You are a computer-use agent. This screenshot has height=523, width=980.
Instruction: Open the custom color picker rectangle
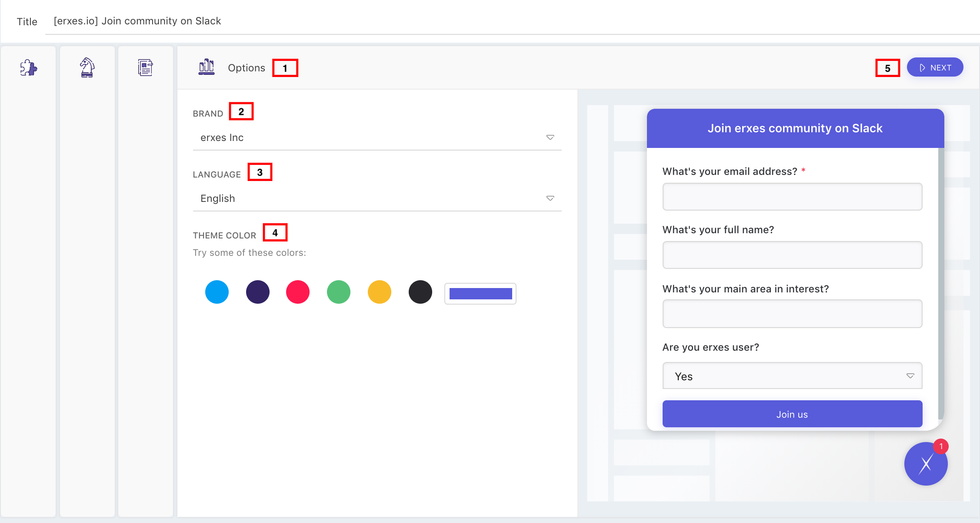click(480, 294)
